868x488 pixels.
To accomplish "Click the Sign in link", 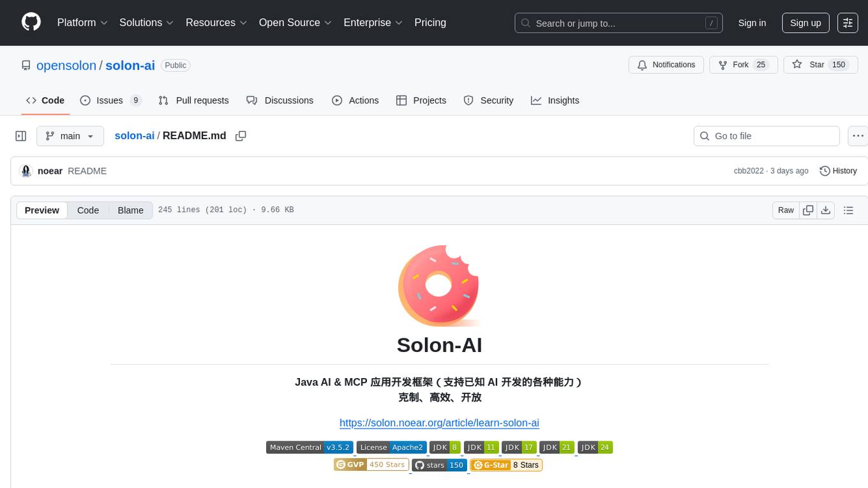I will 752,23.
